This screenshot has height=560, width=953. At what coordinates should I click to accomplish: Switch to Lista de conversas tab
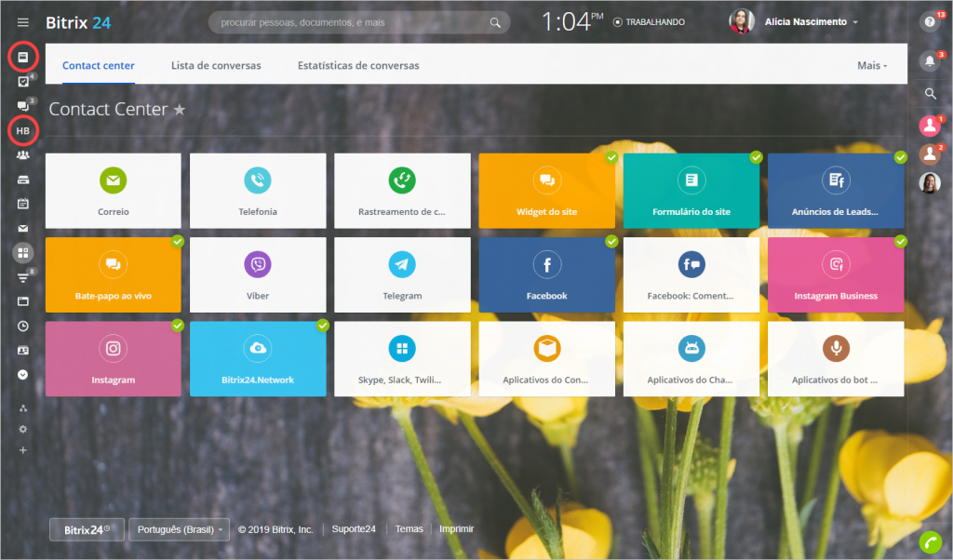pos(216,66)
